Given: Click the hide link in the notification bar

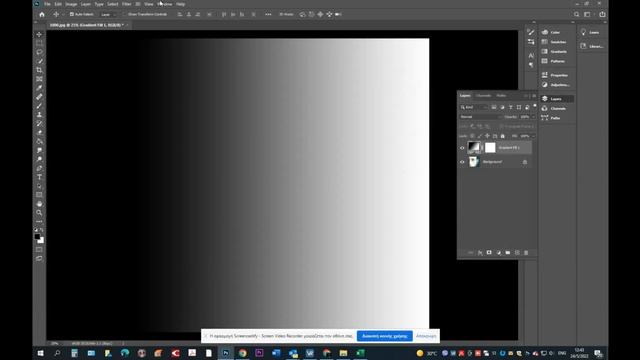Looking at the screenshot, I should (426, 336).
